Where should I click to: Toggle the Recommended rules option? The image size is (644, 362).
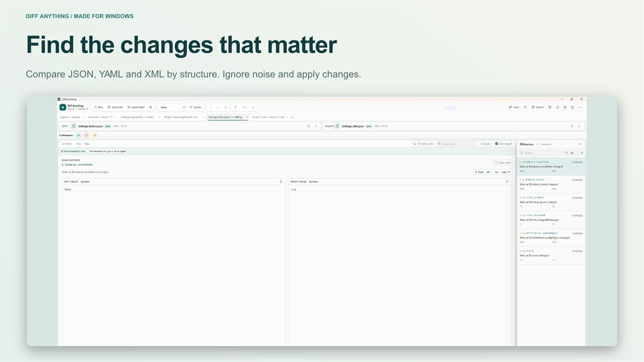pos(73,151)
